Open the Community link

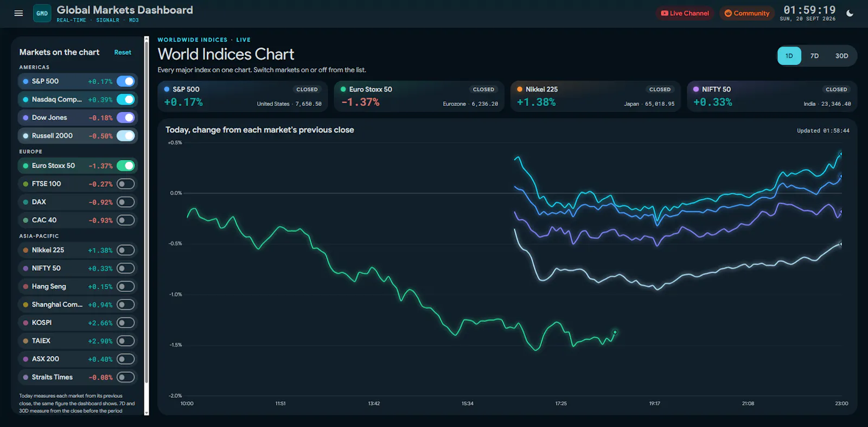[747, 13]
